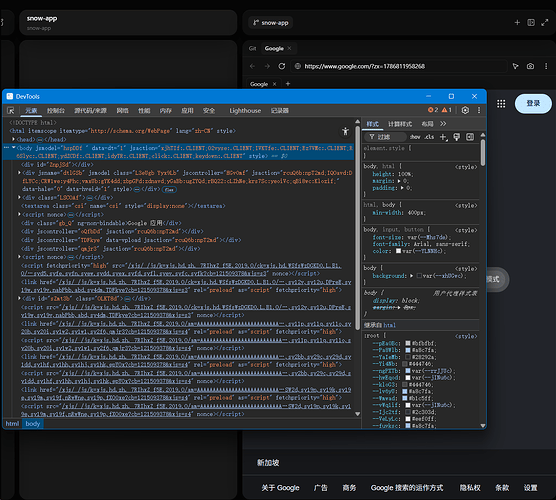Viewport: 556px width, 500px height.
Task: Add a new panel with top-right plus icon
Action: point(517,23)
